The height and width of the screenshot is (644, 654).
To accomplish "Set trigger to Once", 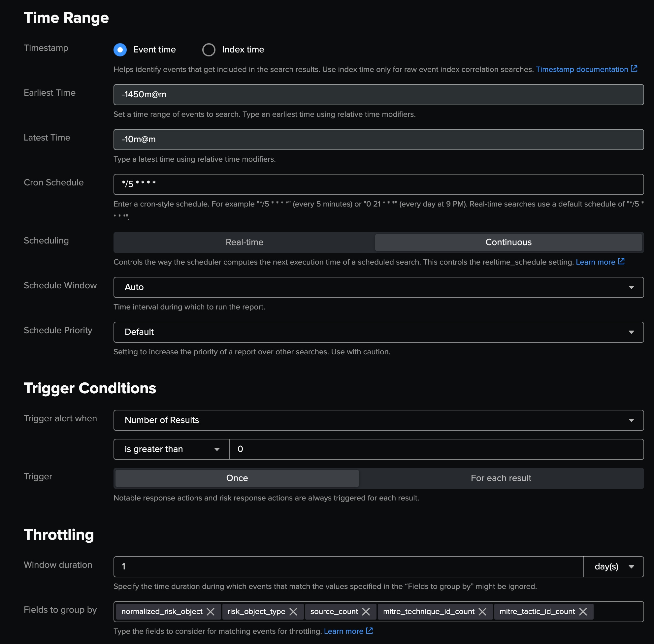I will click(237, 478).
